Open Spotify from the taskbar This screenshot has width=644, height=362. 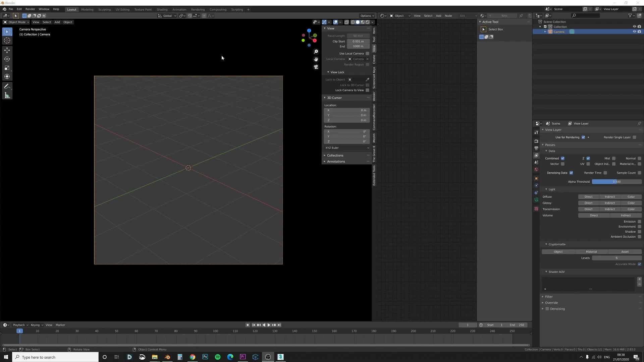218,357
